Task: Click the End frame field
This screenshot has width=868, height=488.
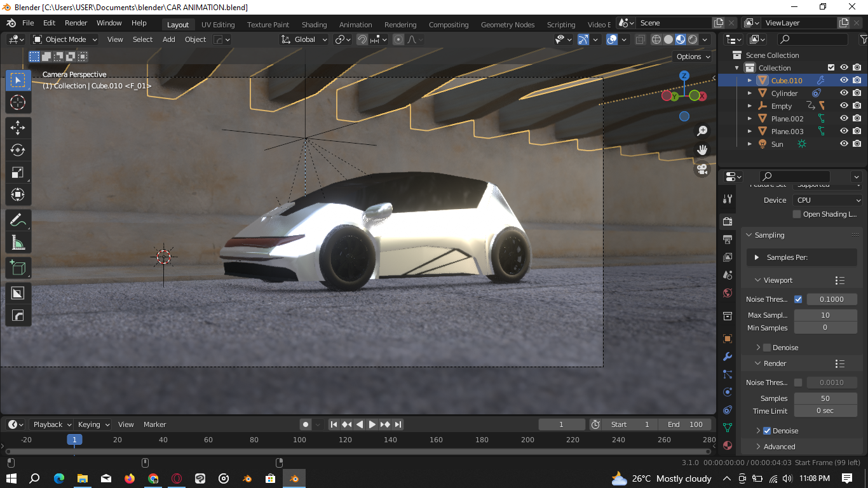Action: click(685, 424)
